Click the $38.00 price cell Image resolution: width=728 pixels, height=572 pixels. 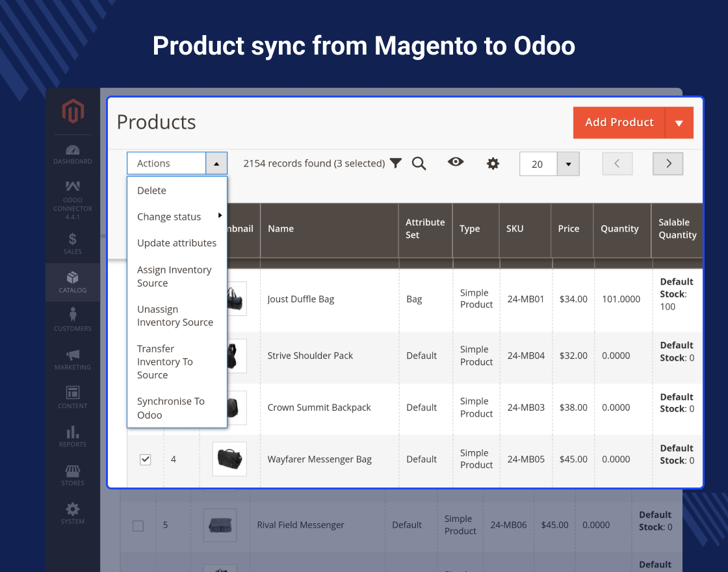(x=573, y=408)
